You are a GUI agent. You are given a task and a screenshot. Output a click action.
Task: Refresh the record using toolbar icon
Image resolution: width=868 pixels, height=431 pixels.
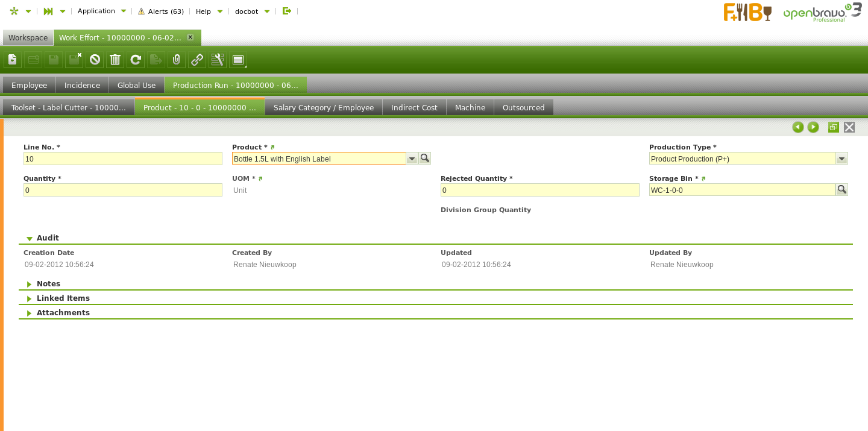click(136, 60)
